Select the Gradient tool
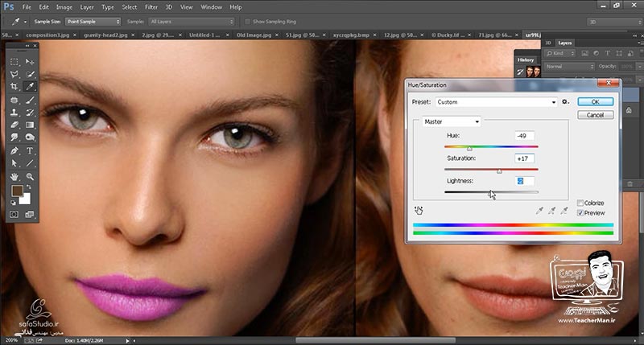 30,125
